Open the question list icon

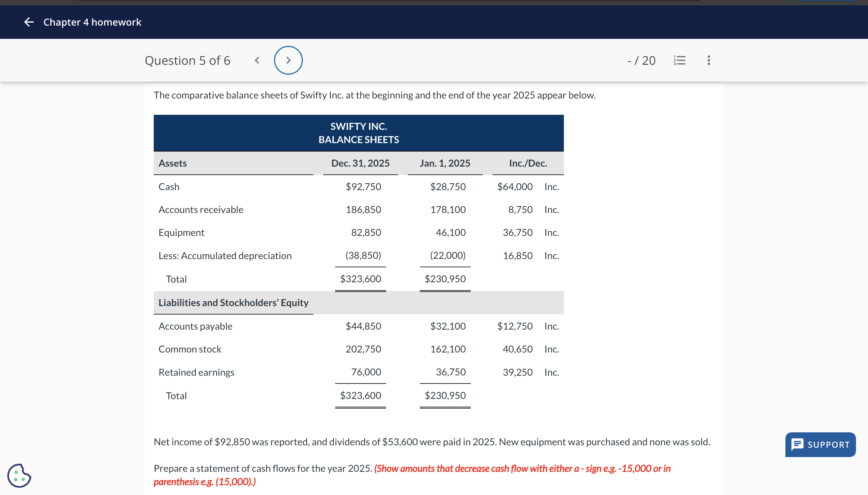tap(679, 61)
